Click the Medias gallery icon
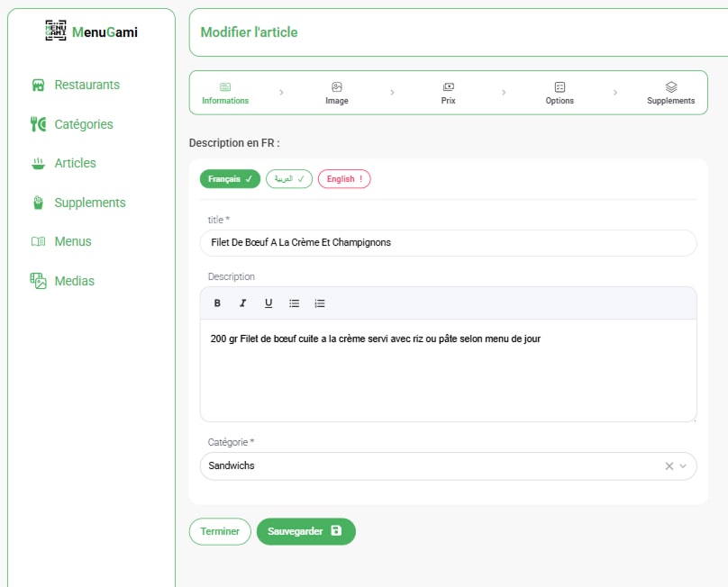The width and height of the screenshot is (728, 587). [x=38, y=281]
